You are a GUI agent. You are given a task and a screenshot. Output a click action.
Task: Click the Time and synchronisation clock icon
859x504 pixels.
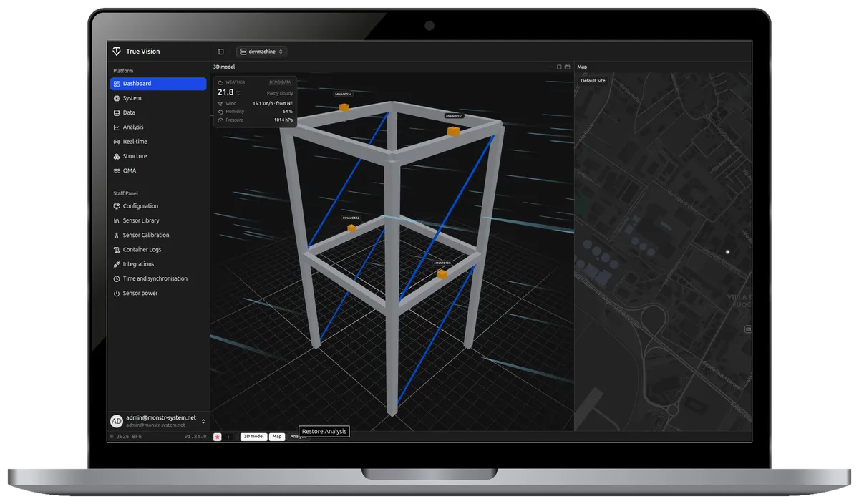[x=117, y=278]
